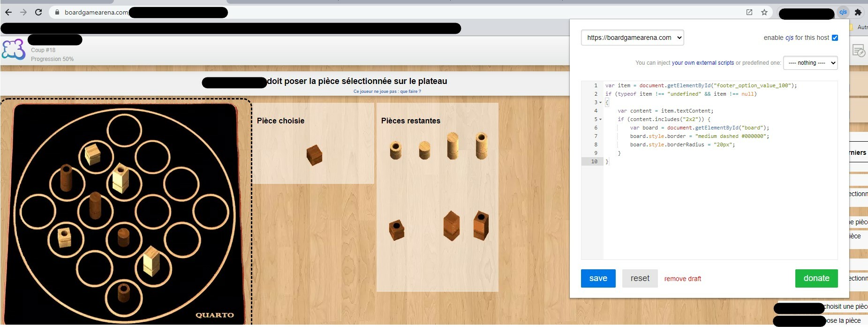Reload the page with refresh icon
The image size is (868, 327).
point(38,12)
